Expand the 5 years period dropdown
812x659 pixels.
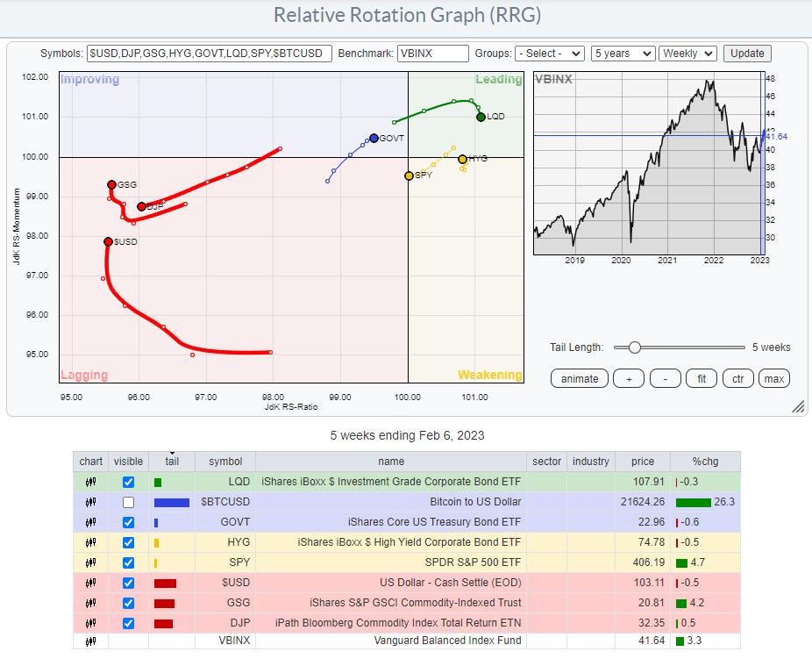[623, 54]
